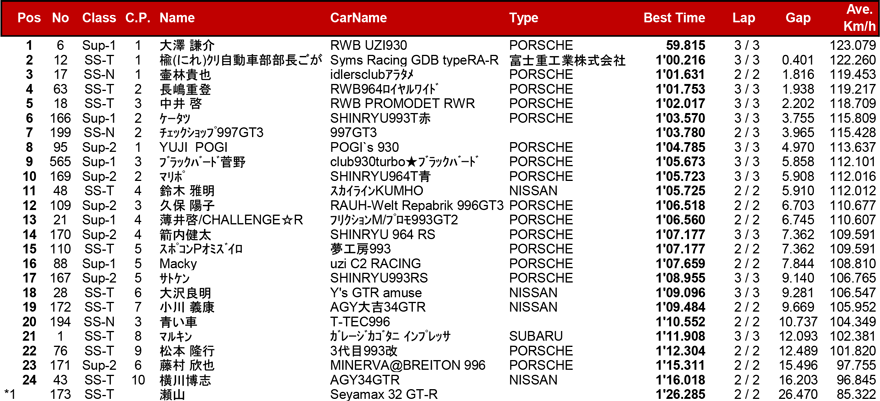Click car name '夢工房993'

coord(360,250)
